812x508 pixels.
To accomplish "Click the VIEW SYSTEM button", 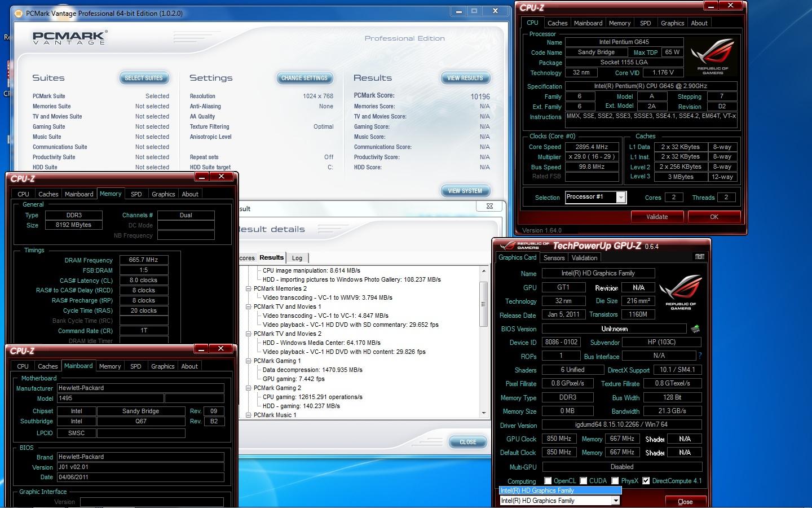I will 465,191.
